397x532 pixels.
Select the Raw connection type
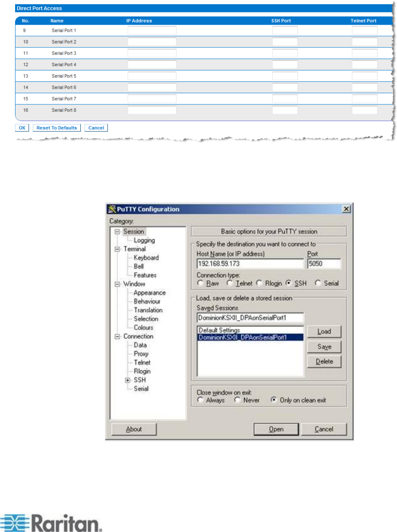200,283
